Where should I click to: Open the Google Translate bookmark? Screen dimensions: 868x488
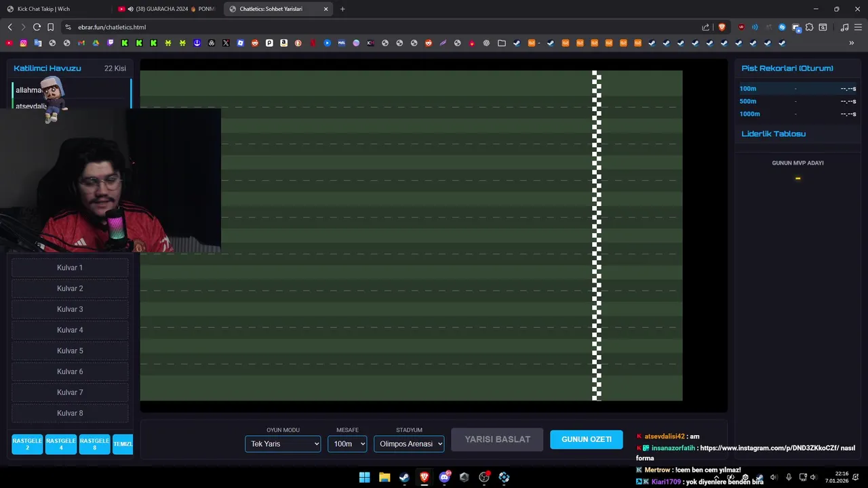(38, 43)
